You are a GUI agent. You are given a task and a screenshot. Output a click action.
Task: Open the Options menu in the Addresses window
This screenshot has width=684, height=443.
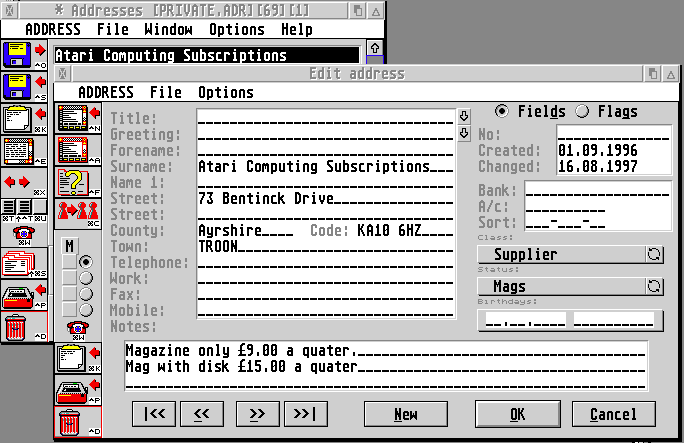(237, 30)
